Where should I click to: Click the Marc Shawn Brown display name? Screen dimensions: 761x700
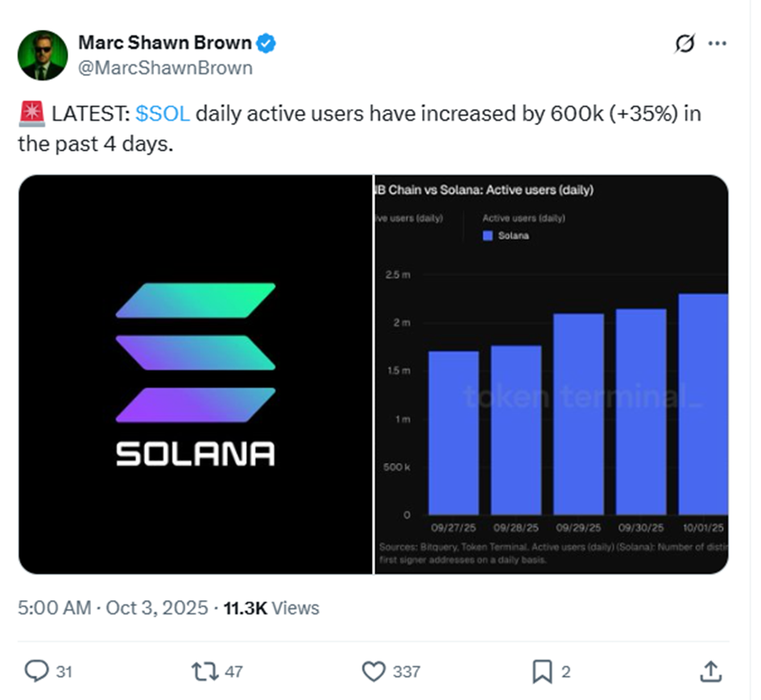point(164,43)
